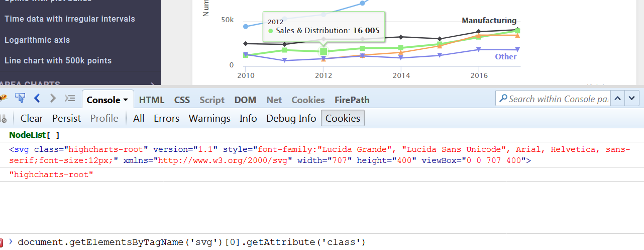Switch to the FirePath tab
Screen dimensions: 644x250
352,100
